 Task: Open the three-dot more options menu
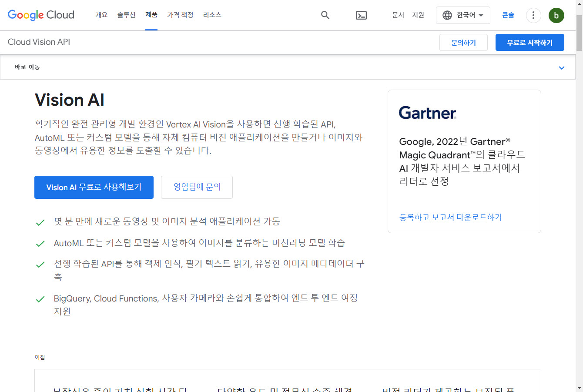click(x=533, y=15)
